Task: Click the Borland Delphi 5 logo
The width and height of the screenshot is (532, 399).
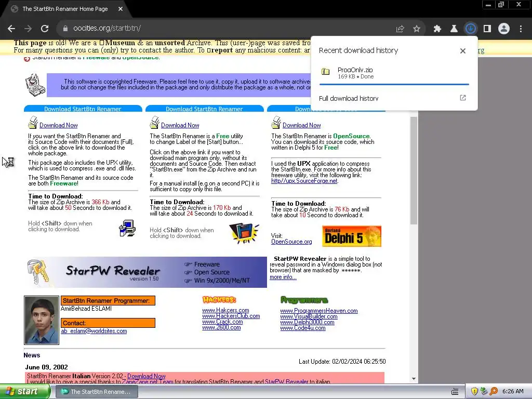Action: [352, 236]
